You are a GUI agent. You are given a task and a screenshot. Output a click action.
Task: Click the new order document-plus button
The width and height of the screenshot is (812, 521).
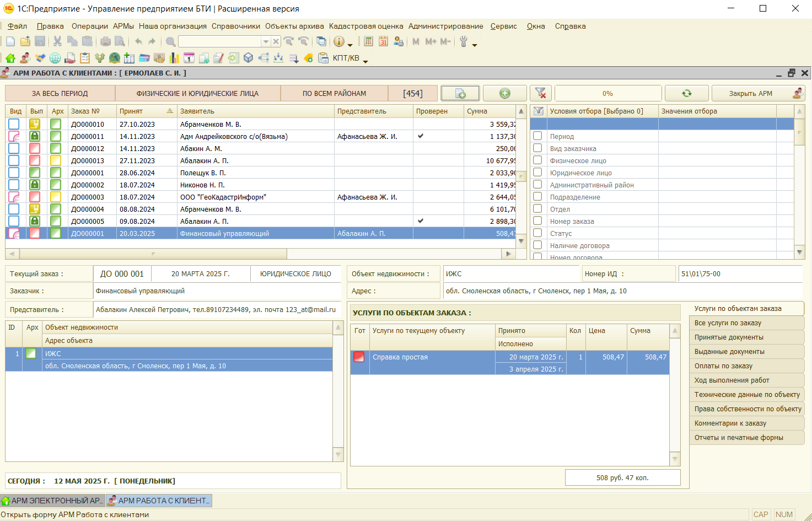(x=460, y=93)
